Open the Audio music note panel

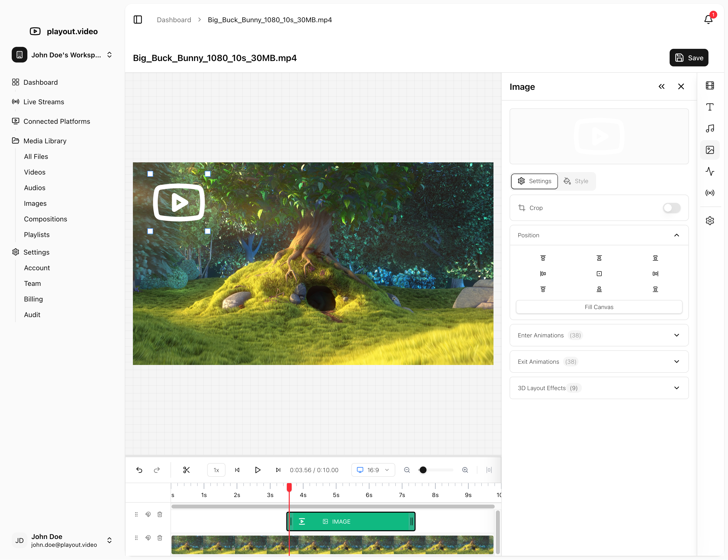coord(710,129)
